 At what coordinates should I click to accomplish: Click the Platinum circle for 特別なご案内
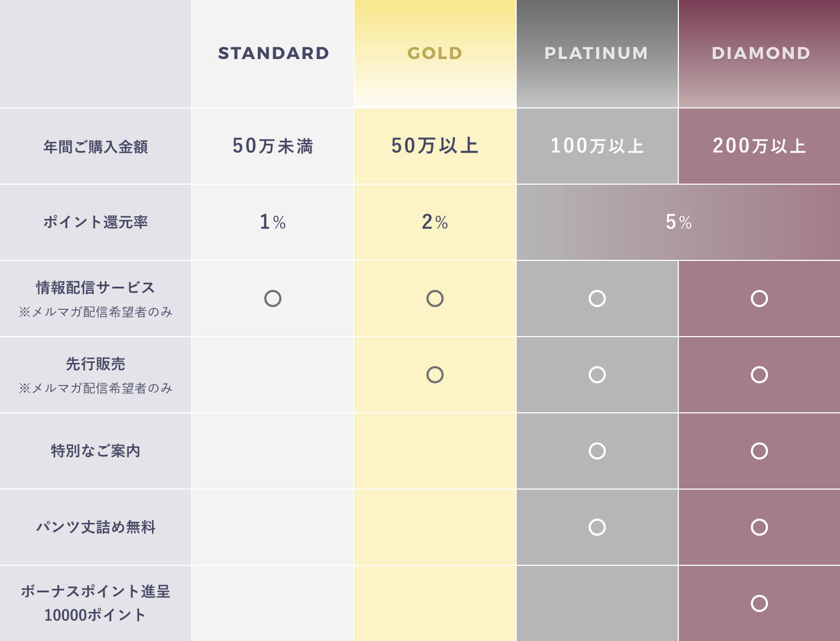[597, 451]
